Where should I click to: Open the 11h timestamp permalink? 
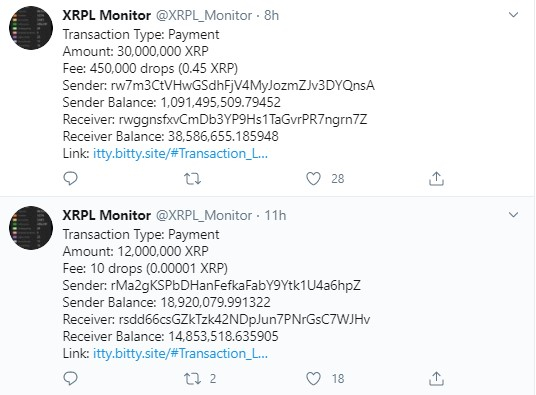pyautogui.click(x=275, y=215)
